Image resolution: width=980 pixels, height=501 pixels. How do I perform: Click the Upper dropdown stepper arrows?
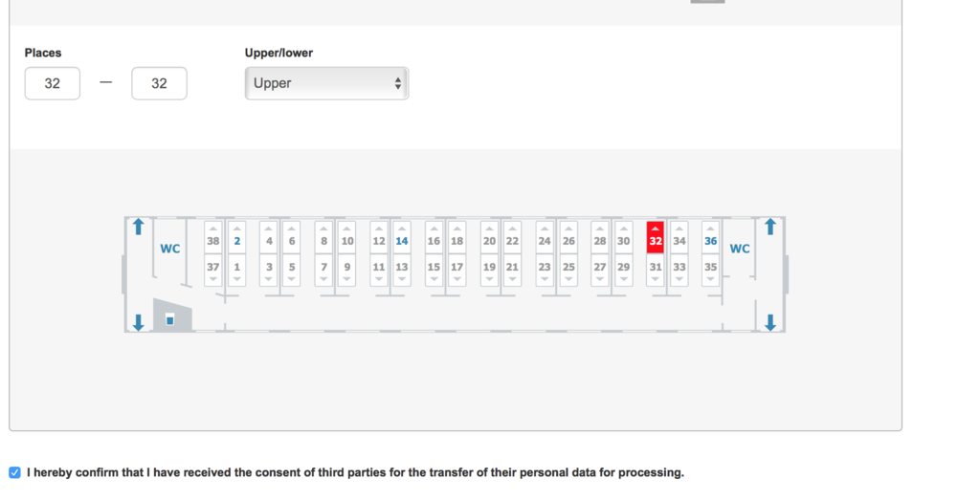coord(397,83)
